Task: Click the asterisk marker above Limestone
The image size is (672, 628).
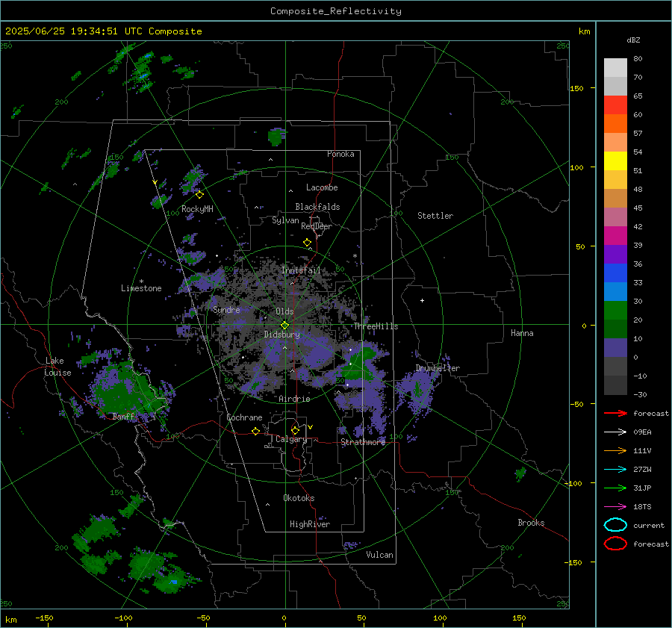Action: [141, 282]
